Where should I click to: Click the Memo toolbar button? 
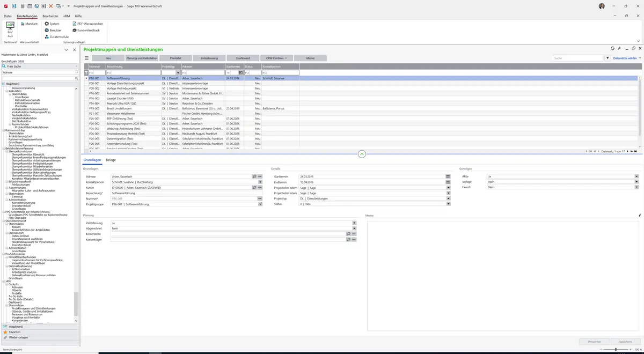click(x=310, y=58)
